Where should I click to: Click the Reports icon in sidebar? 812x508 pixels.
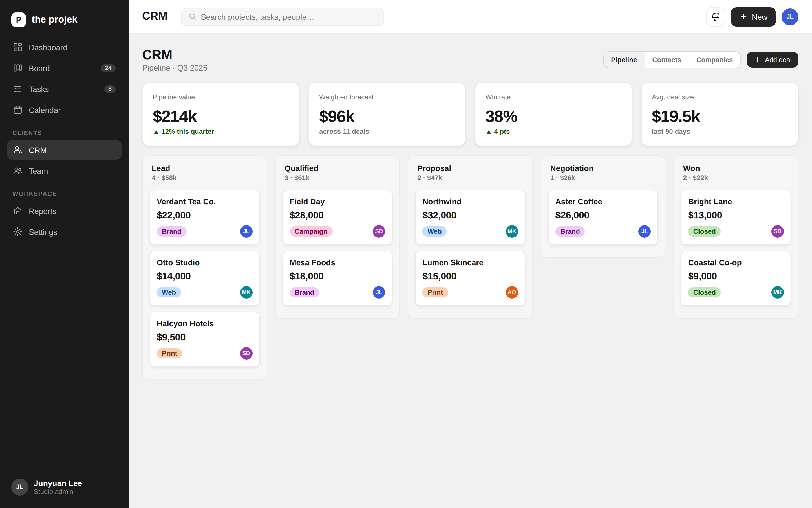[x=18, y=211]
